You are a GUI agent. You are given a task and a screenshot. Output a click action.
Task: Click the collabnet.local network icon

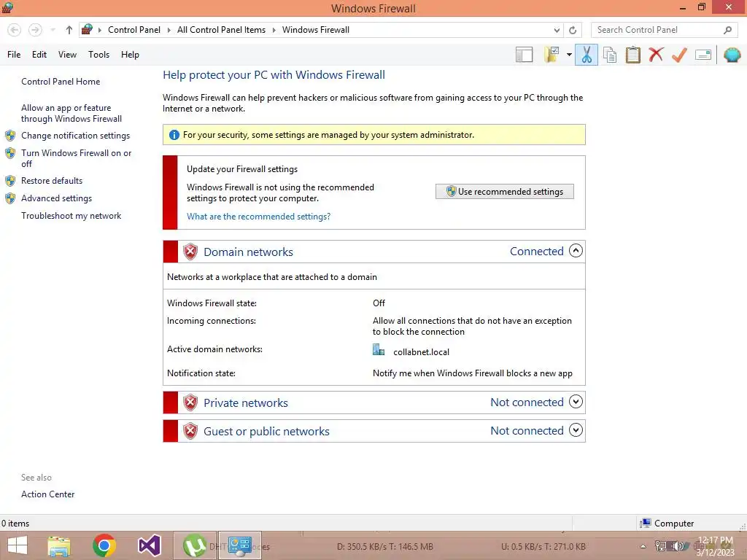point(379,351)
